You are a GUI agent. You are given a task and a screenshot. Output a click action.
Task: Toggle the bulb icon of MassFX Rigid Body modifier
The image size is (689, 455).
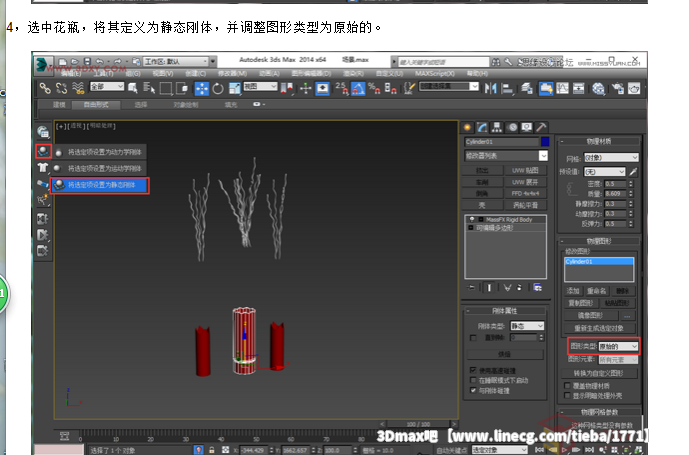472,219
